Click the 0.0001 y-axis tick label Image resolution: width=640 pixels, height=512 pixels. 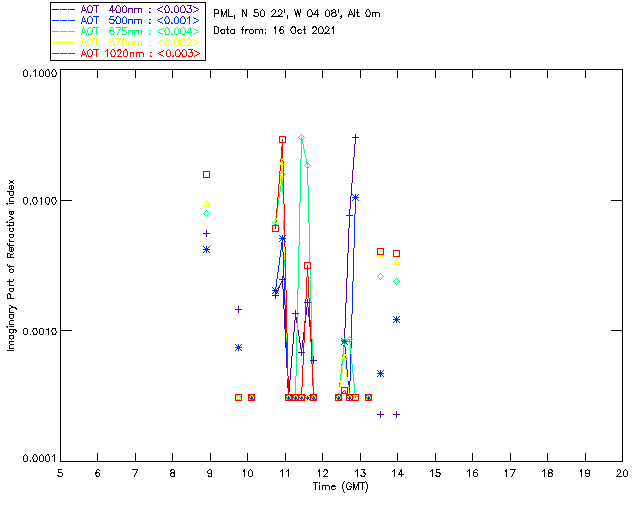click(39, 459)
